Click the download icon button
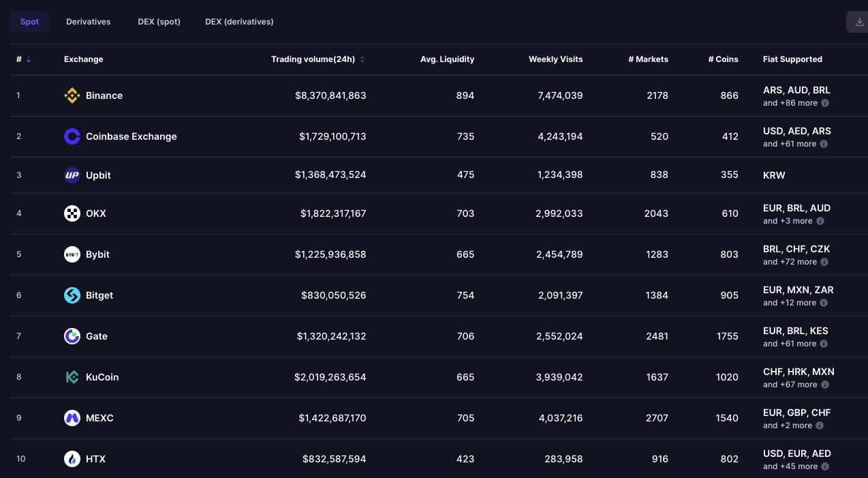 857,22
